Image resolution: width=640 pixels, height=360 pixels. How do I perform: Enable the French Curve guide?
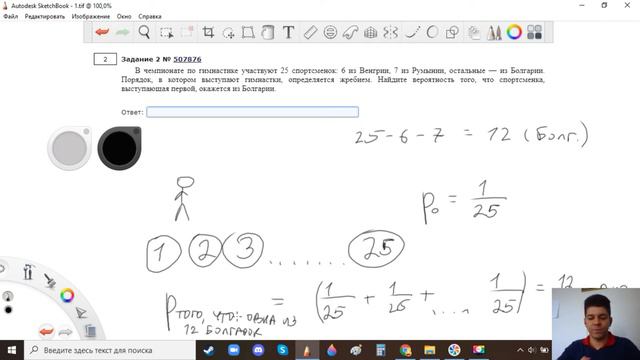(350, 32)
